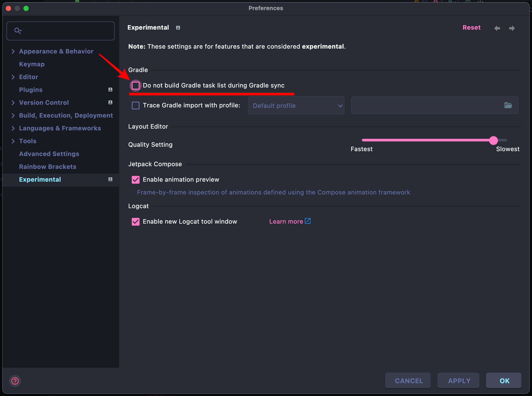This screenshot has height=396, width=532.
Task: Disable Enable animation preview checkbox
Action: 136,179
